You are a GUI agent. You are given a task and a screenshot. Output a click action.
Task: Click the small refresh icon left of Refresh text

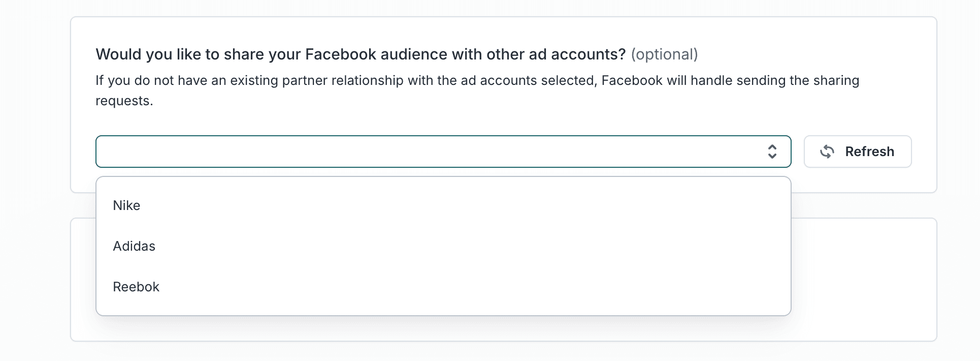click(x=827, y=151)
